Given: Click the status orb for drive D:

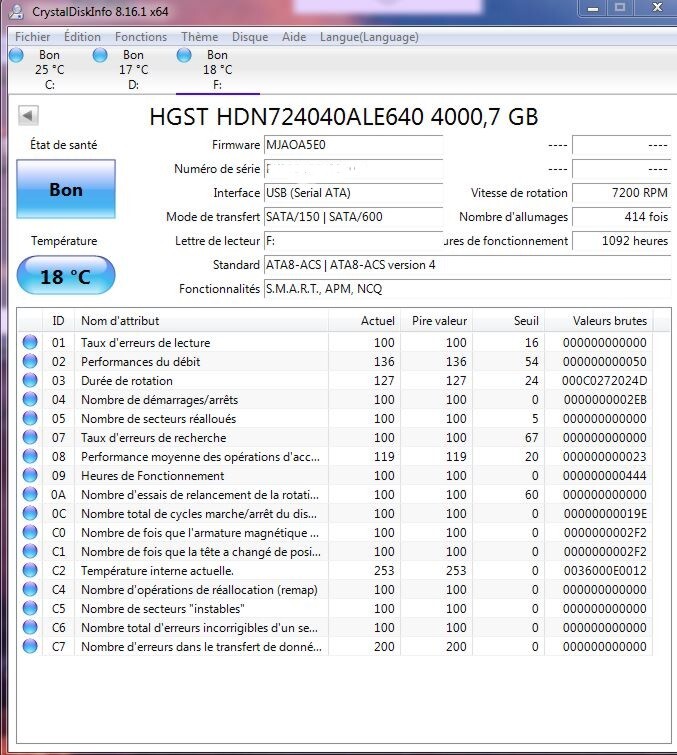Looking at the screenshot, I should point(100,55).
